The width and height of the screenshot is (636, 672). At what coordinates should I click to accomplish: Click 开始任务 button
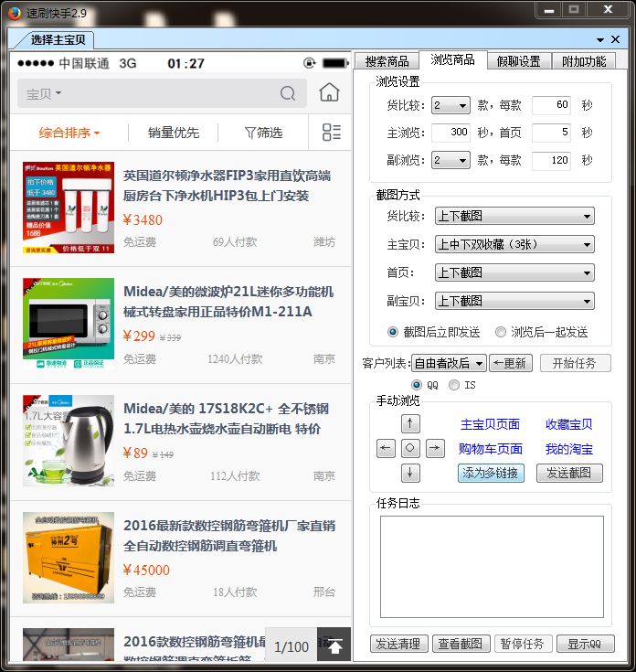(575, 364)
